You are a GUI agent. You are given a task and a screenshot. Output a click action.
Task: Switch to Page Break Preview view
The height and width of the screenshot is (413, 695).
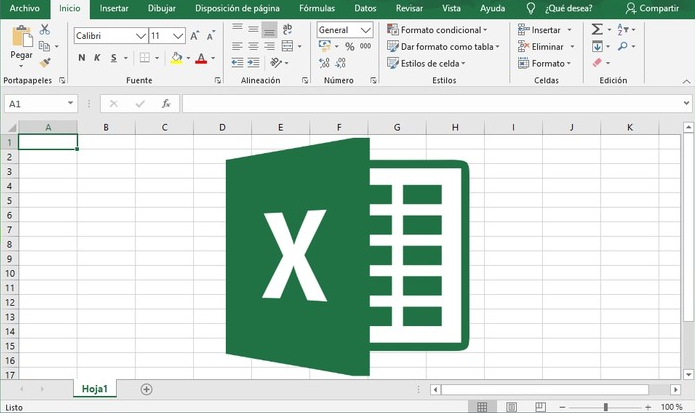(x=540, y=407)
